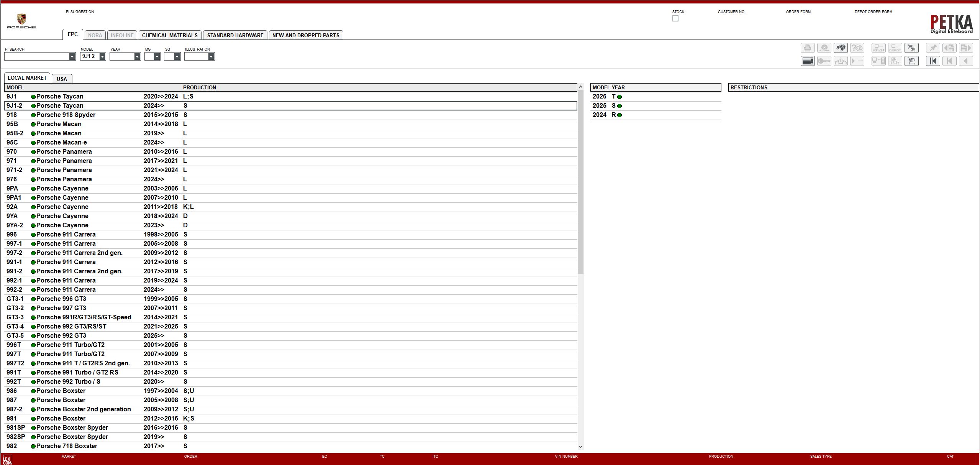Click the jump-to-first-page icon

933,61
